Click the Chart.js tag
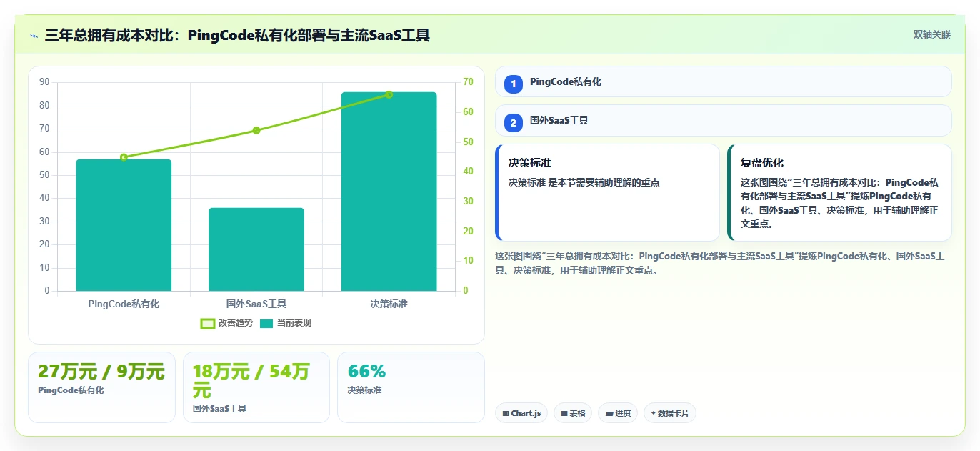Screen dimensions: 980x451 521,413
